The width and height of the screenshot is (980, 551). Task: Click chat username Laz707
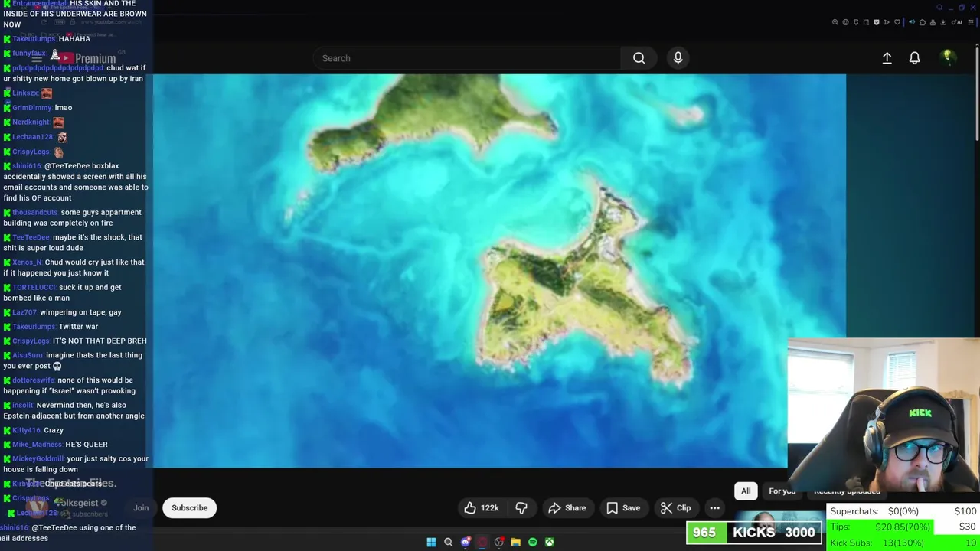(x=24, y=312)
